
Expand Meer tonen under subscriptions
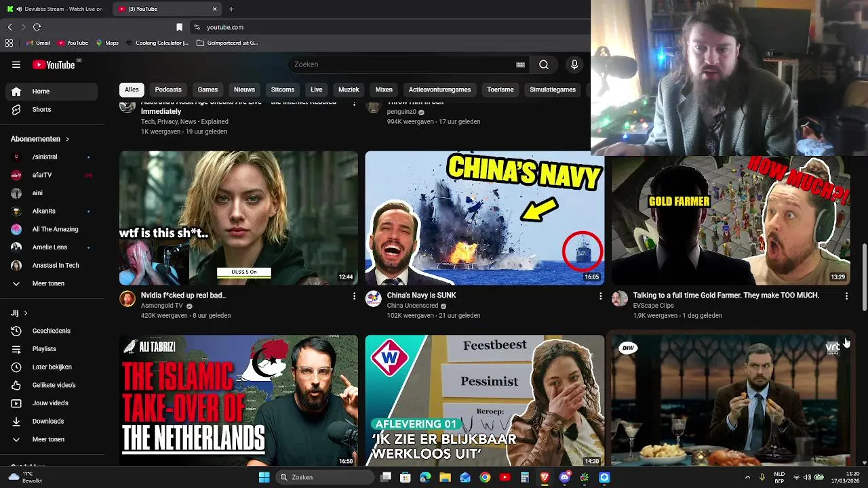[x=52, y=283]
